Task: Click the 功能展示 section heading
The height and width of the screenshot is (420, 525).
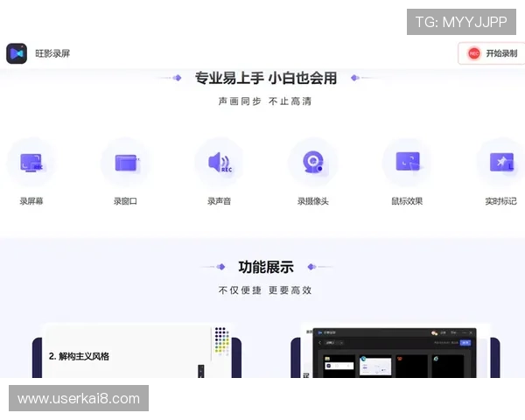Action: click(x=266, y=267)
